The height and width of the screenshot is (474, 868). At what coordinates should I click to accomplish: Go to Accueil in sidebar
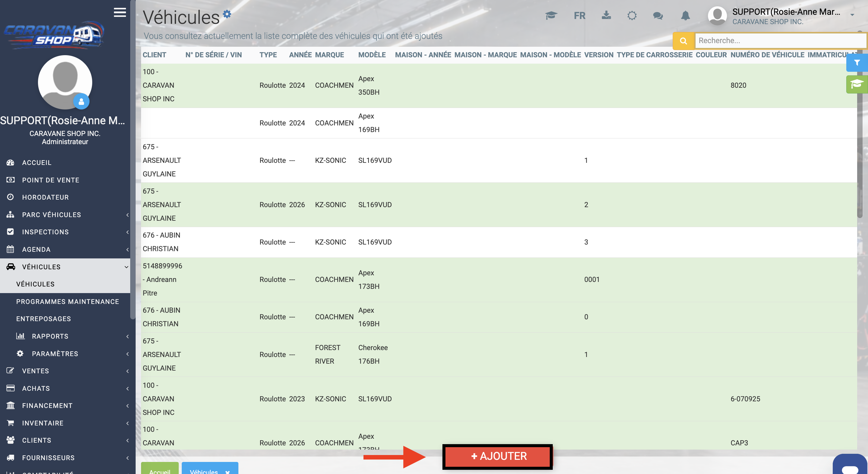click(65, 163)
